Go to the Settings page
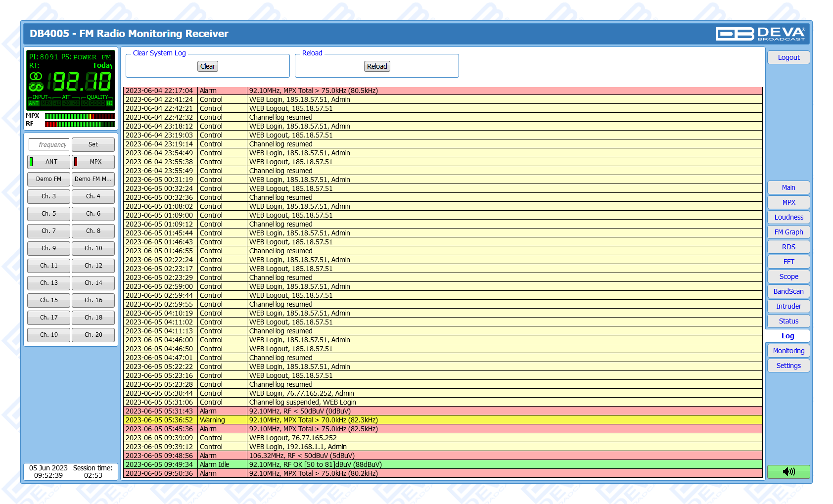This screenshot has height=504, width=833. [x=788, y=366]
